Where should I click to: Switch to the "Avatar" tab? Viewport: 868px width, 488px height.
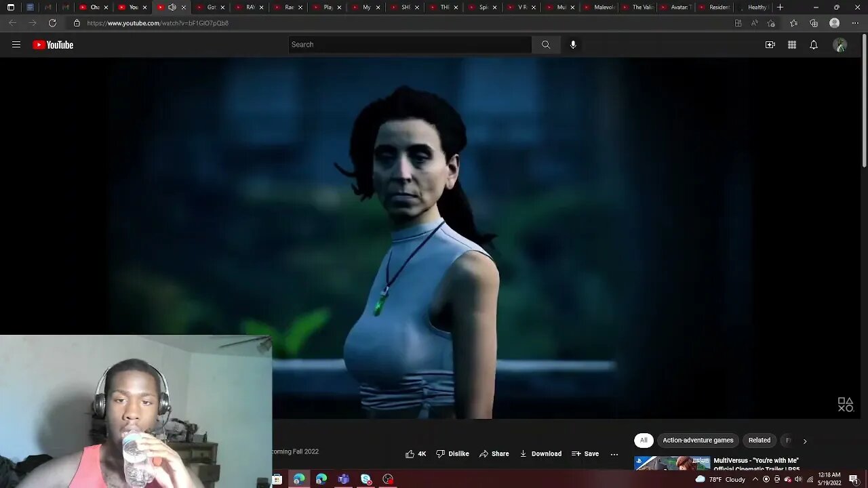676,7
